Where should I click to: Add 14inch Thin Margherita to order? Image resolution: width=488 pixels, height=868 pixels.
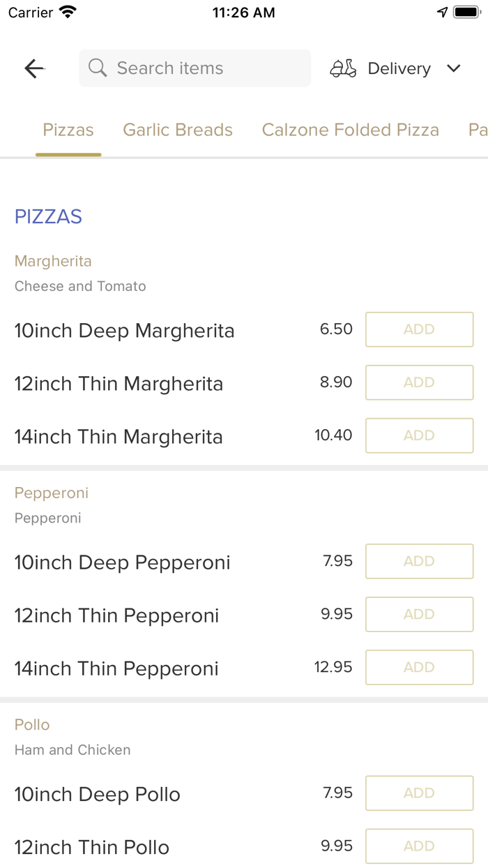(419, 435)
